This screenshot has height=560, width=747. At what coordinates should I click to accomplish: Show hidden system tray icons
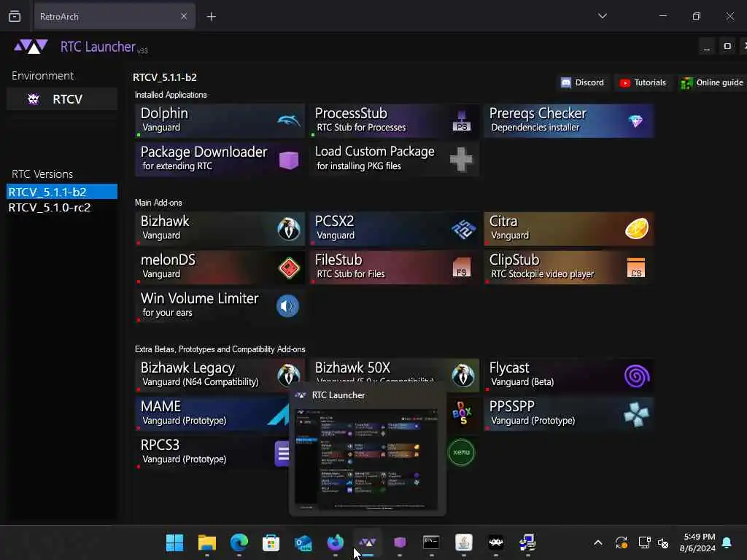598,542
